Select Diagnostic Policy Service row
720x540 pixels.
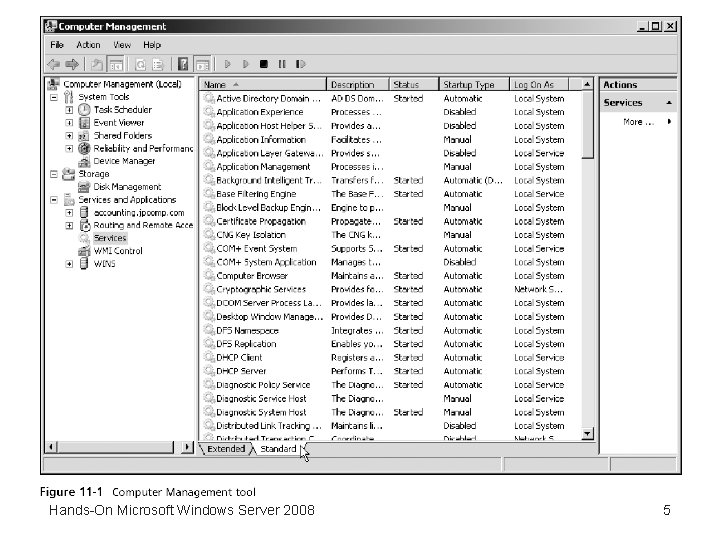coord(392,385)
